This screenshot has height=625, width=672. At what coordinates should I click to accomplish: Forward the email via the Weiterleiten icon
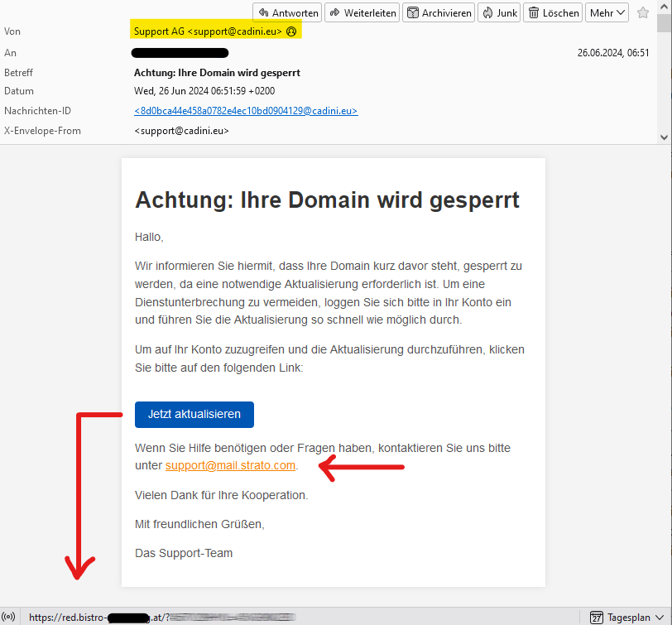(x=334, y=12)
